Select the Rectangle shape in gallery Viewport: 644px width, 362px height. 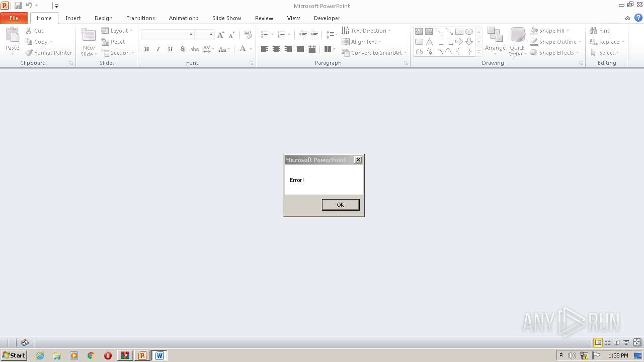[x=459, y=32]
